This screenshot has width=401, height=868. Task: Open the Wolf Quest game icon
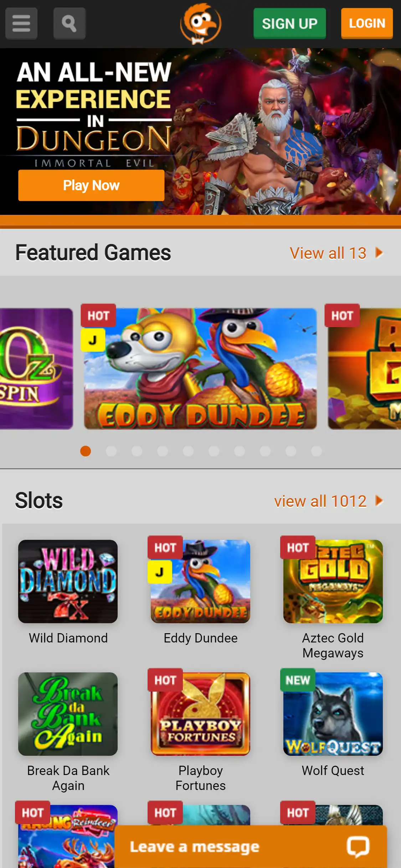tap(333, 714)
